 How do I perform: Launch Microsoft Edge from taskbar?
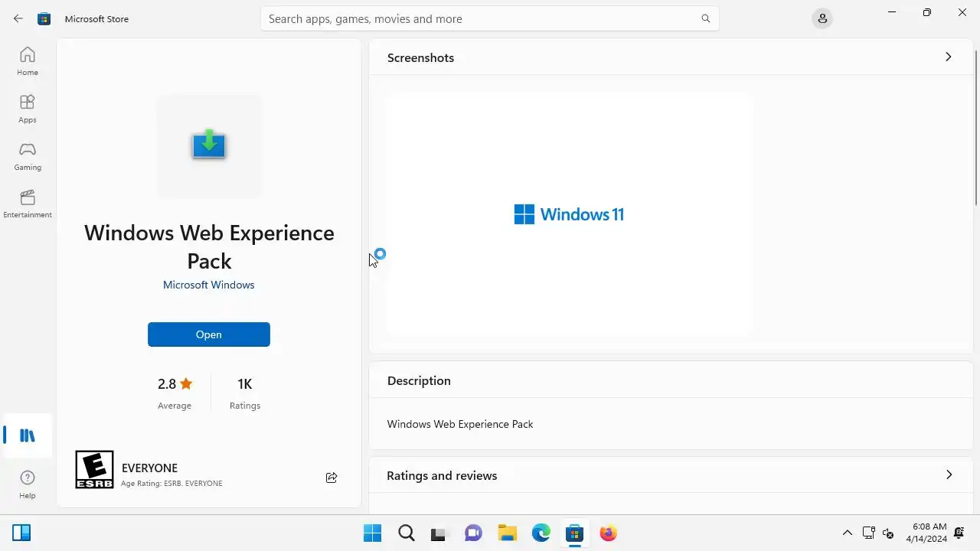(x=541, y=533)
